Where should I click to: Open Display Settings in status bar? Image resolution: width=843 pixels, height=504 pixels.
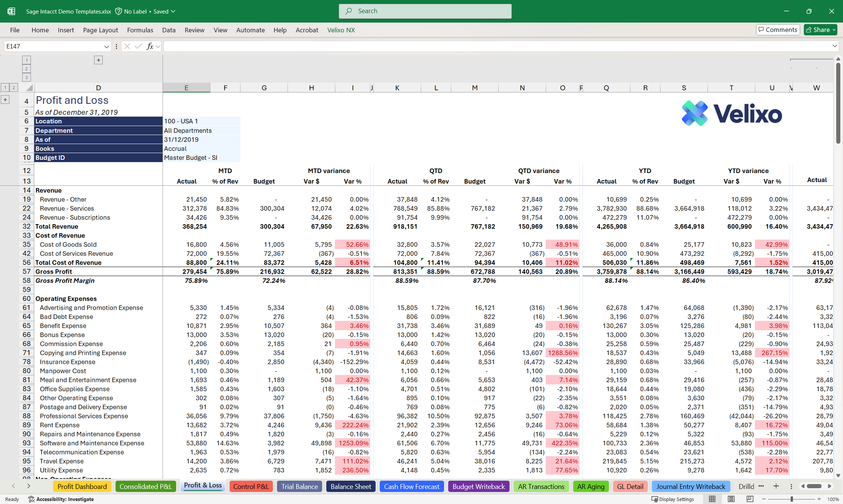click(x=673, y=499)
